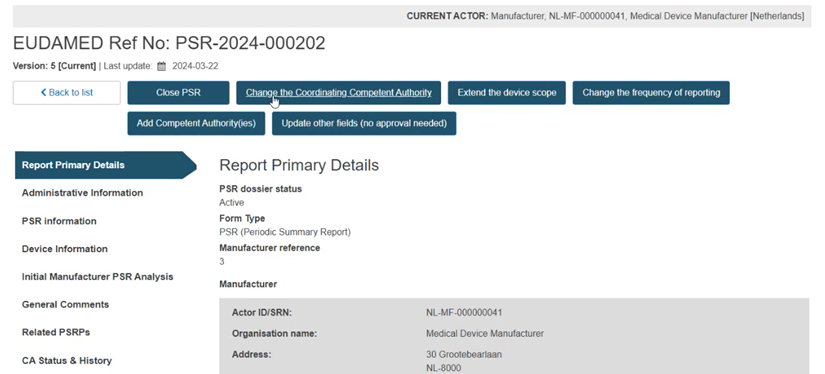
Task: Click Extend the device scope
Action: coord(507,93)
